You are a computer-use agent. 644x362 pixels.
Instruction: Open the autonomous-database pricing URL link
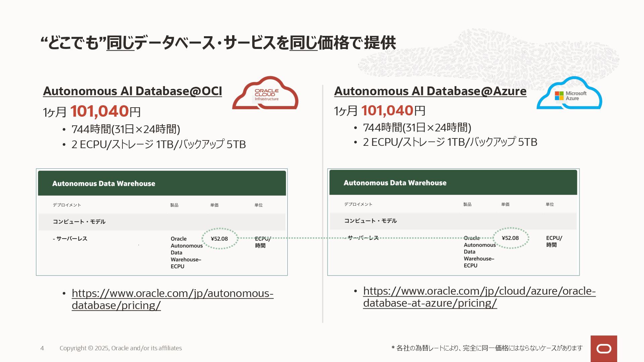tap(172, 299)
